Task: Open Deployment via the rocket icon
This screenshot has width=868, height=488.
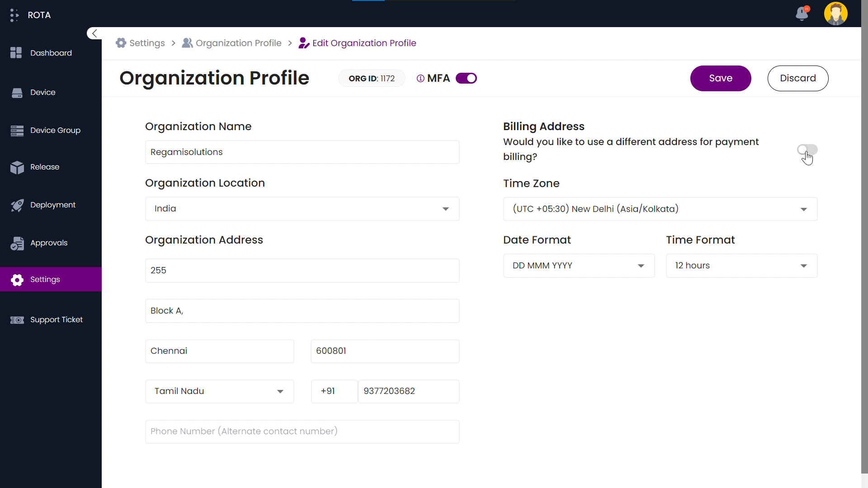Action: point(17,205)
